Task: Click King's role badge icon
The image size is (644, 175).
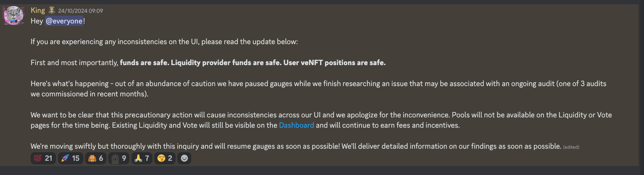Action: pyautogui.click(x=52, y=10)
